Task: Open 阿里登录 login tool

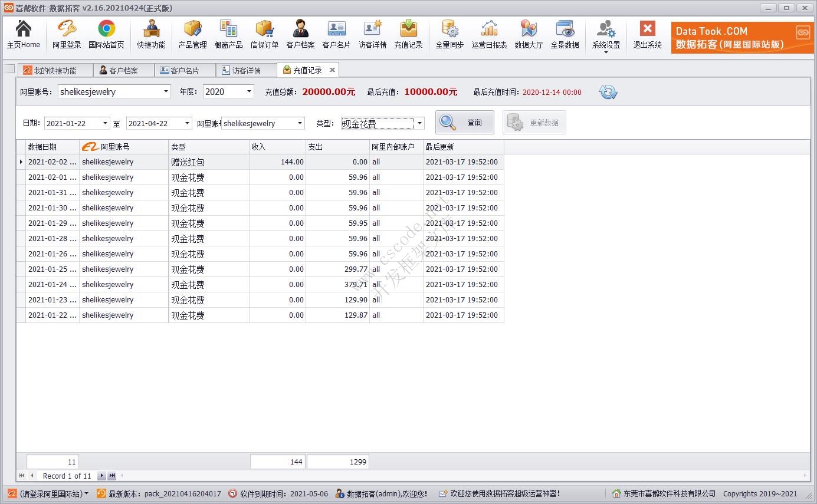Action: [67, 35]
